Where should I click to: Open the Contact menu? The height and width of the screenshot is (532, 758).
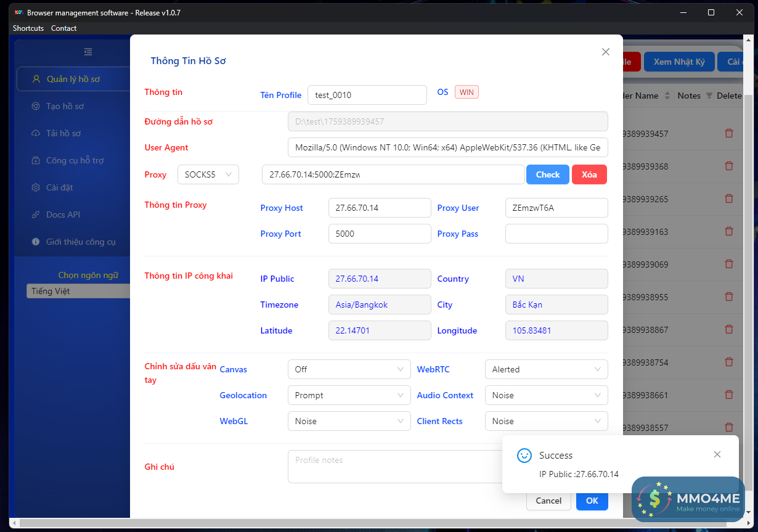64,28
